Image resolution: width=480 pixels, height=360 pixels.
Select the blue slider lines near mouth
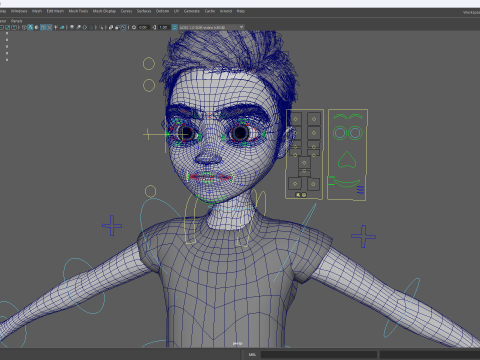360,190
